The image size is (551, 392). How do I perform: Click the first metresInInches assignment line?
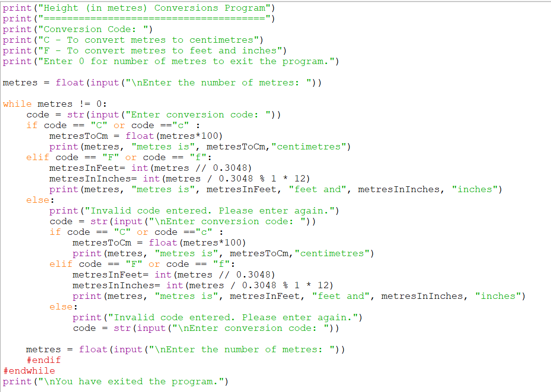pos(180,179)
